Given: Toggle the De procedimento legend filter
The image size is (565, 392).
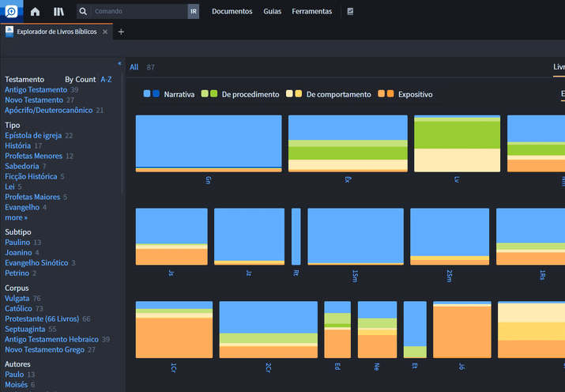Looking at the screenshot, I should coord(250,95).
